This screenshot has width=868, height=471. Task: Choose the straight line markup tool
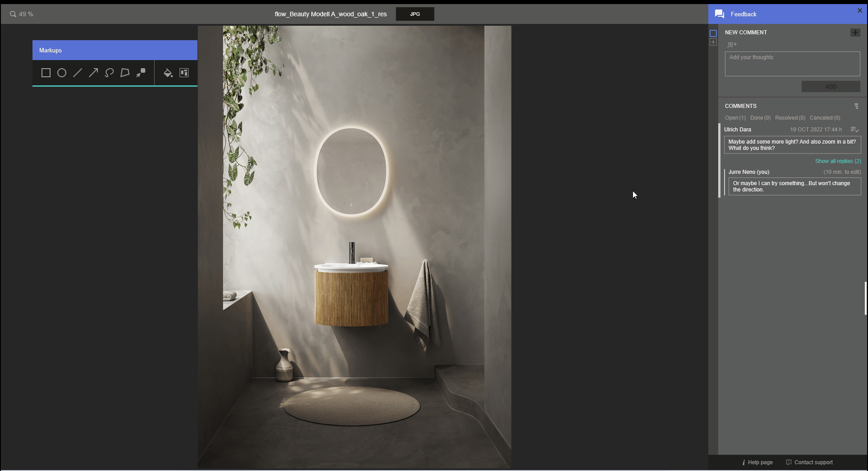coord(78,73)
